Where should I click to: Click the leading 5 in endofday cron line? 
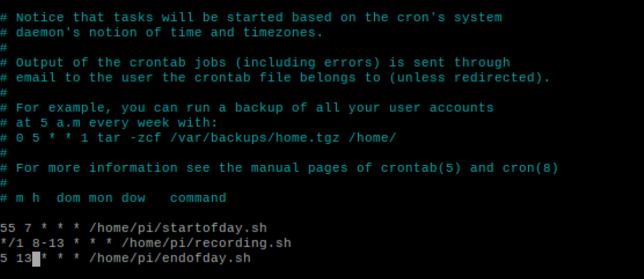4,258
